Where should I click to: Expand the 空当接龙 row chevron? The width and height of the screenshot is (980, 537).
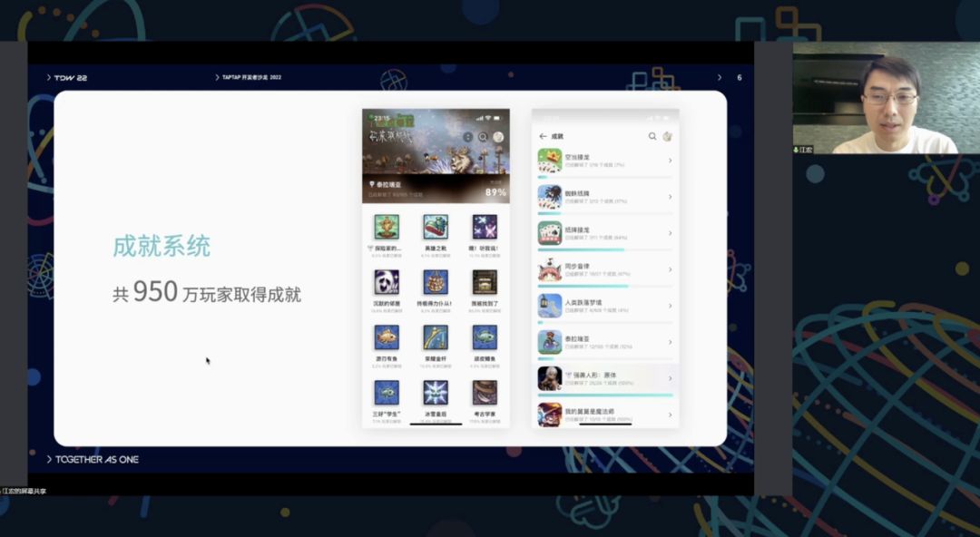670,161
